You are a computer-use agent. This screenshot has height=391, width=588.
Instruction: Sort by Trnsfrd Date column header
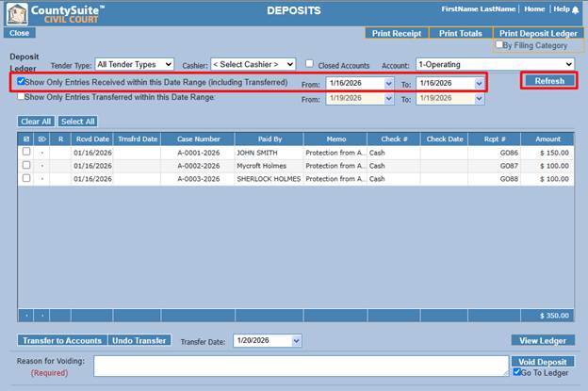[138, 139]
